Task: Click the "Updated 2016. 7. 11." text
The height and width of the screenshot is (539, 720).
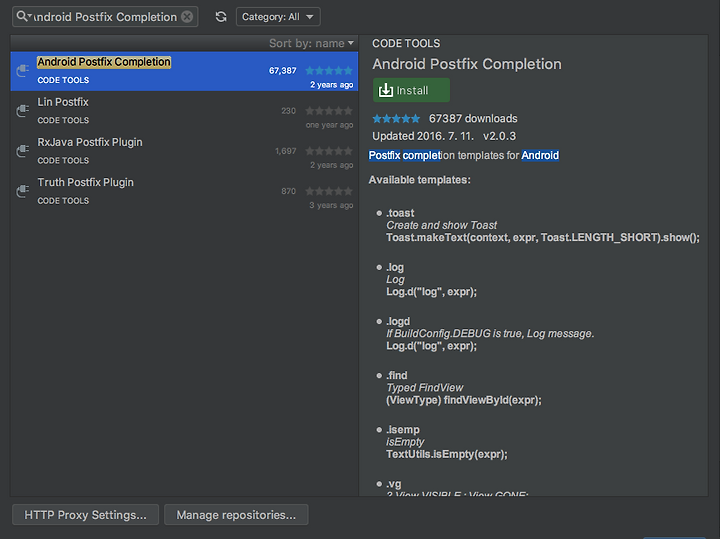Action: pyautogui.click(x=422, y=136)
